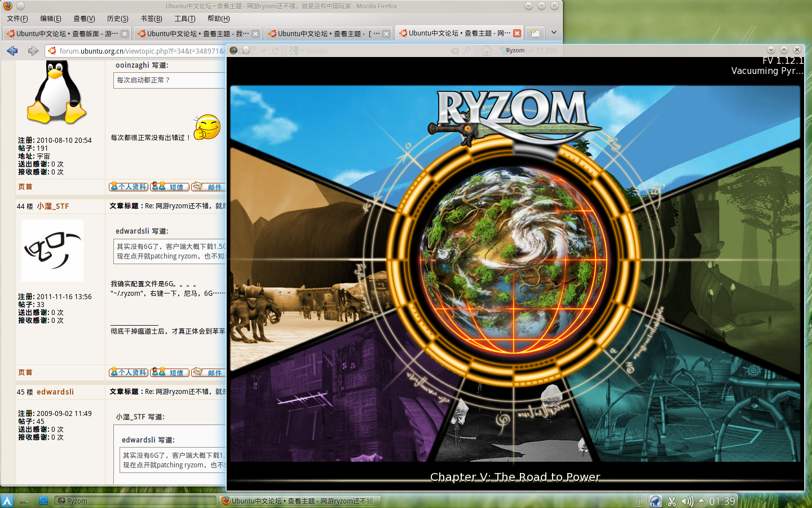
Task: Open 个人资料 profile button in 小湿_STF's post
Action: point(129,373)
